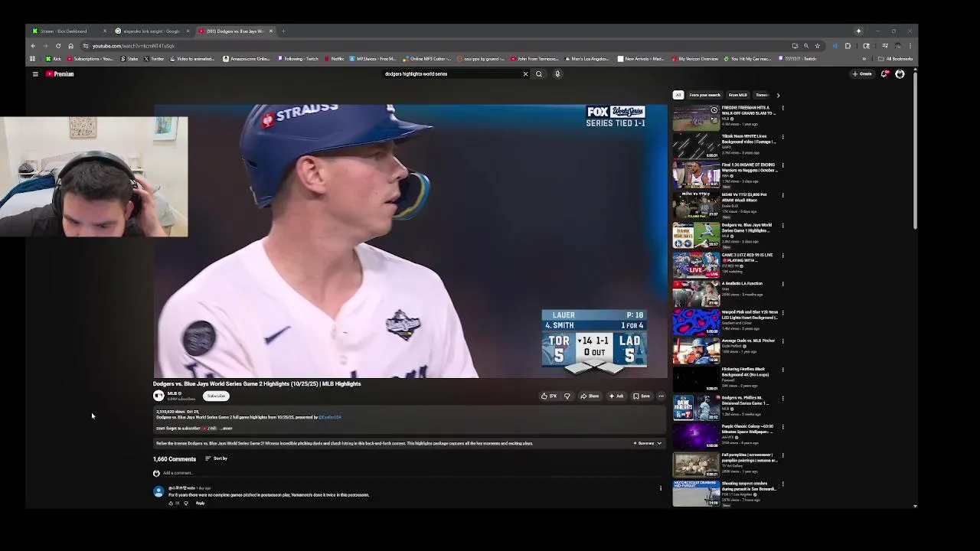
Task: Open options for World Series Game 1 Highlights
Action: (782, 226)
